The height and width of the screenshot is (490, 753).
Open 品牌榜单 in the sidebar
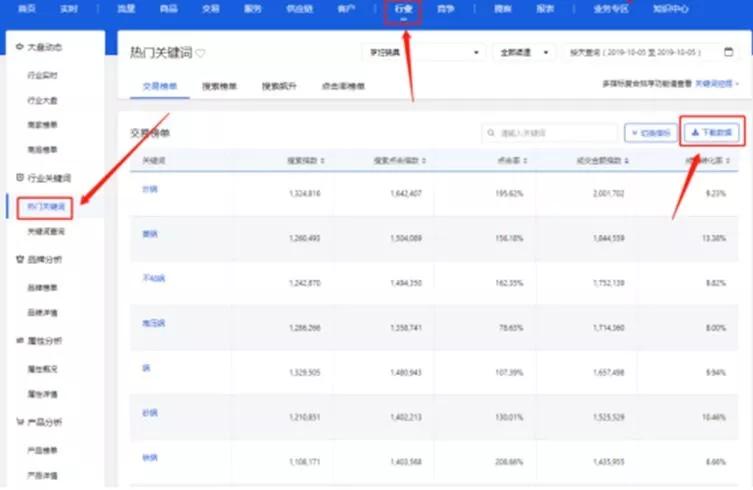(42, 288)
